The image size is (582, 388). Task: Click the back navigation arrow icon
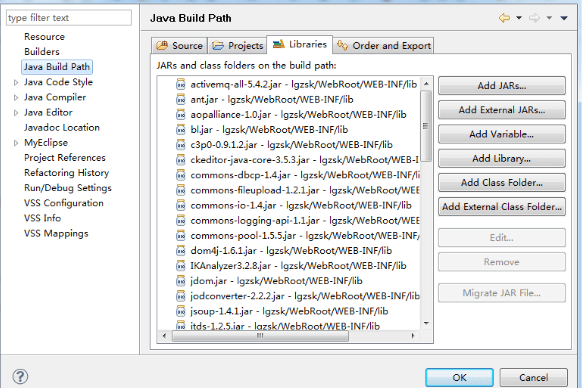[x=504, y=18]
